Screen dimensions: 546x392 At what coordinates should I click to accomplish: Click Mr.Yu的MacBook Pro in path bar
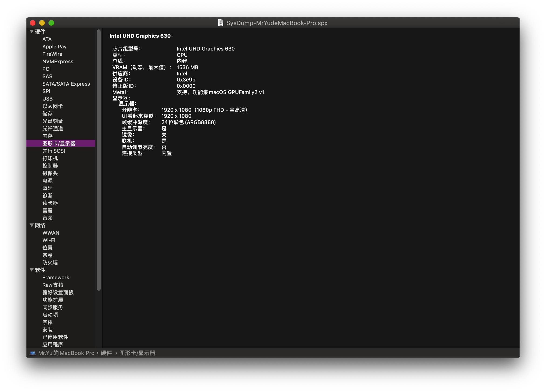tap(66, 353)
